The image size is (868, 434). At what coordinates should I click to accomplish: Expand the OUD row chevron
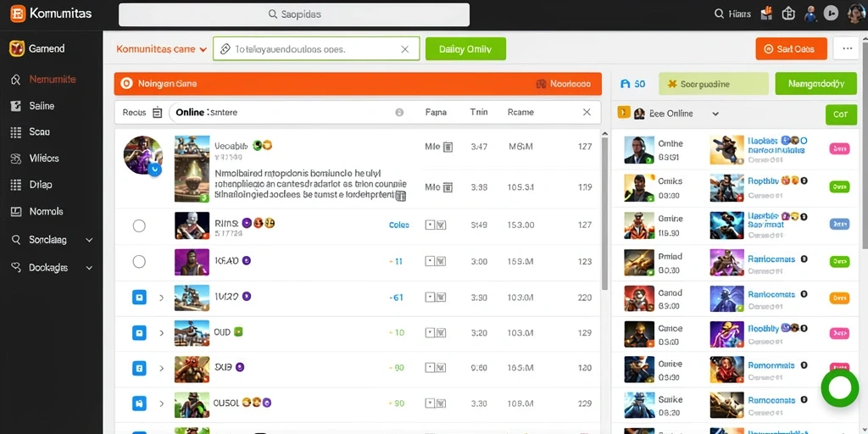pyautogui.click(x=162, y=333)
